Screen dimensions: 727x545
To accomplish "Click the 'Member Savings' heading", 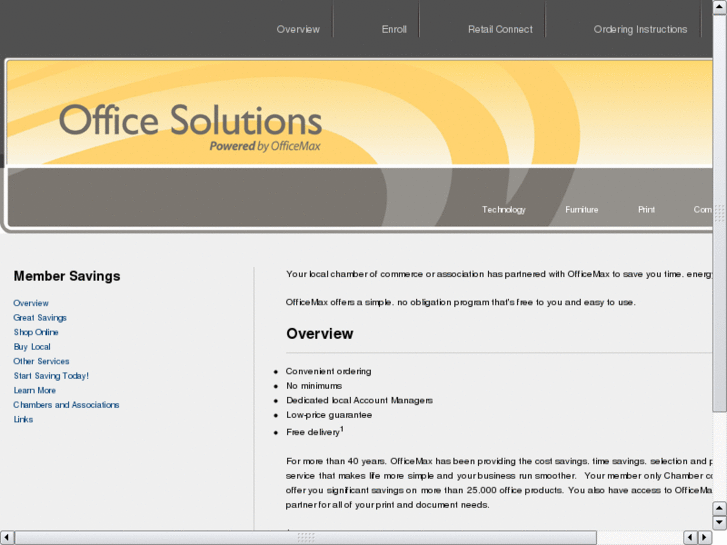I will 67,276.
